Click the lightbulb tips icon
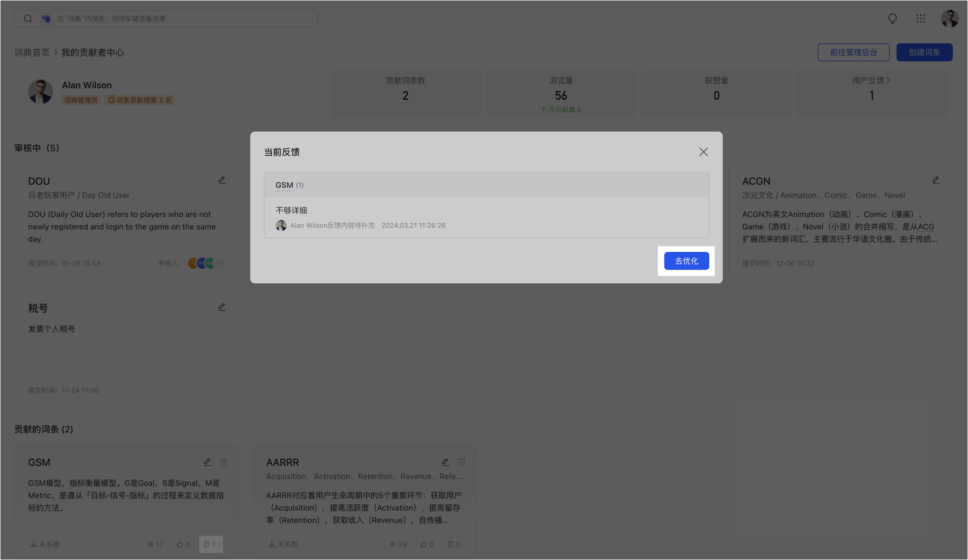 pyautogui.click(x=892, y=19)
